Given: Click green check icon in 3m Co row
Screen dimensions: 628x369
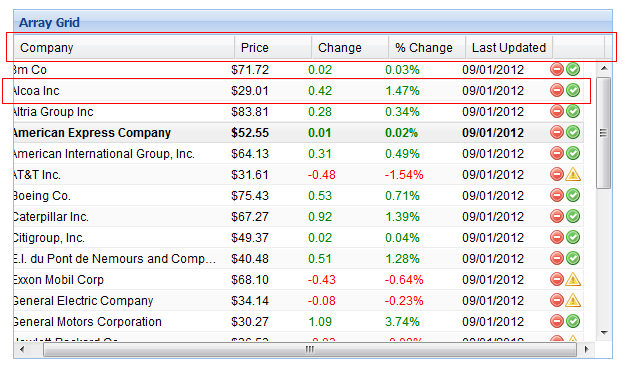Looking at the screenshot, I should 573,69.
